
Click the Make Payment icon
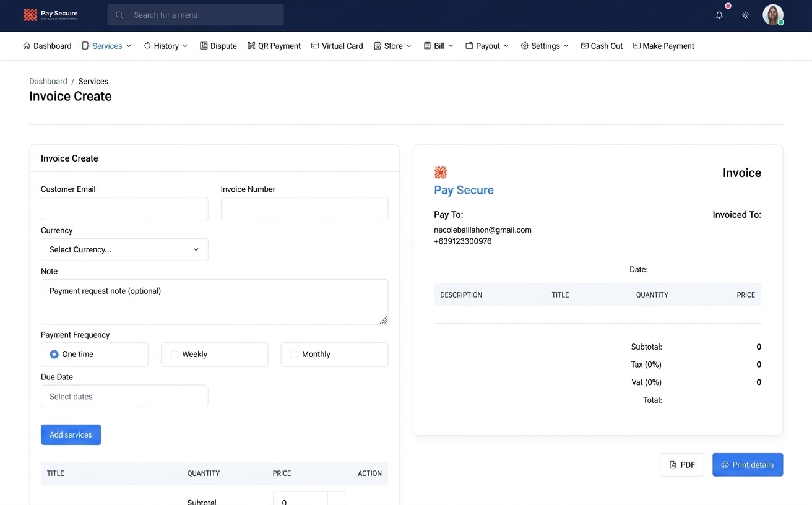point(637,46)
